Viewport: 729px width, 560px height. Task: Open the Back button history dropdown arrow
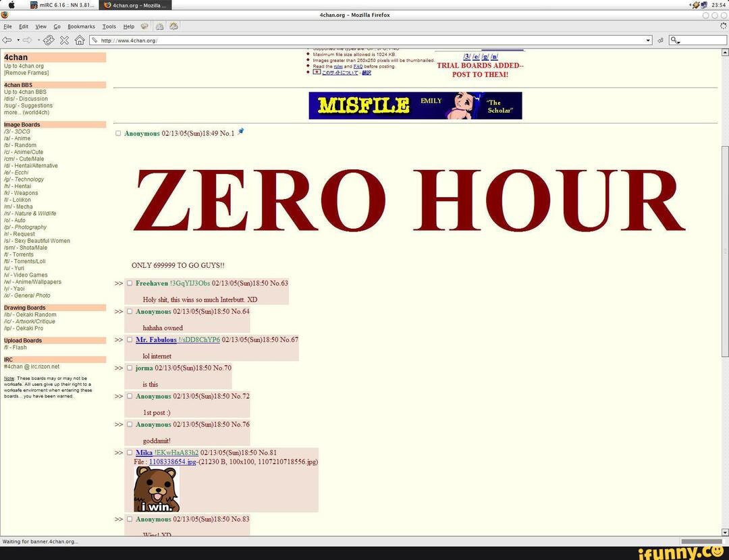pyautogui.click(x=18, y=40)
